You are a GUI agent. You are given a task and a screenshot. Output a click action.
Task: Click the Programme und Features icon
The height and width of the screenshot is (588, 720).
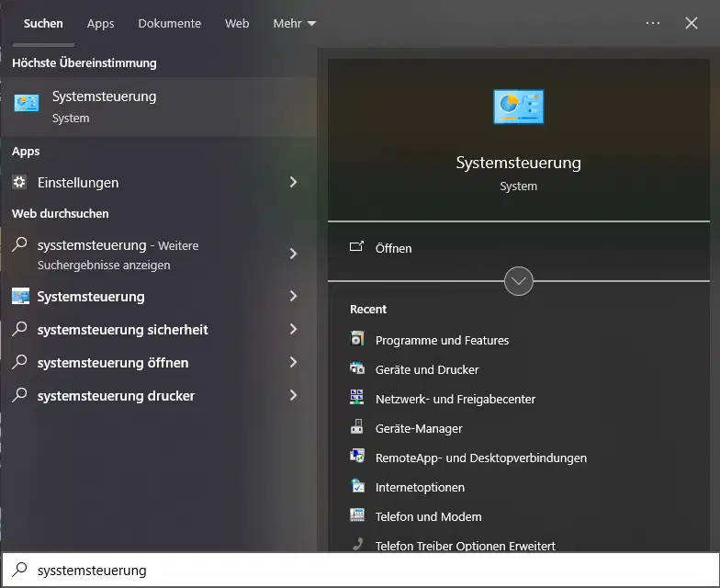coord(357,338)
